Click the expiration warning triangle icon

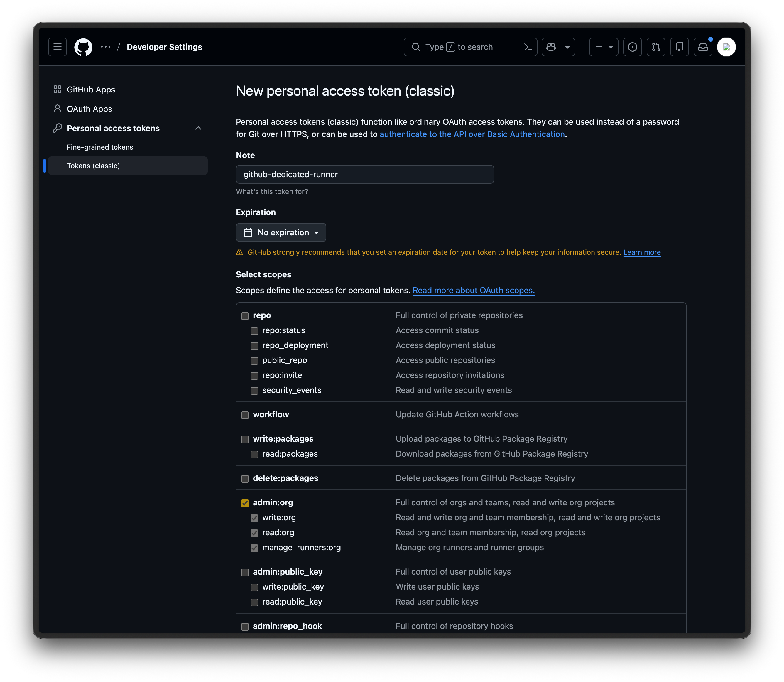[x=239, y=252]
